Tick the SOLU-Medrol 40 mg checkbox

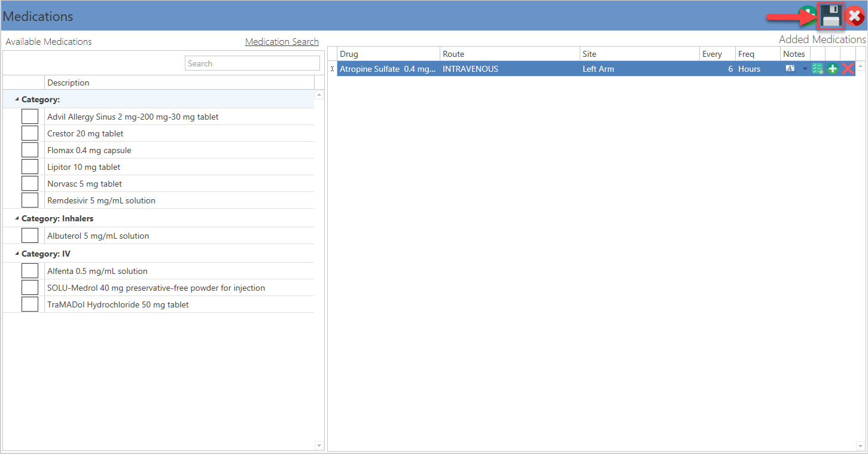coord(30,288)
